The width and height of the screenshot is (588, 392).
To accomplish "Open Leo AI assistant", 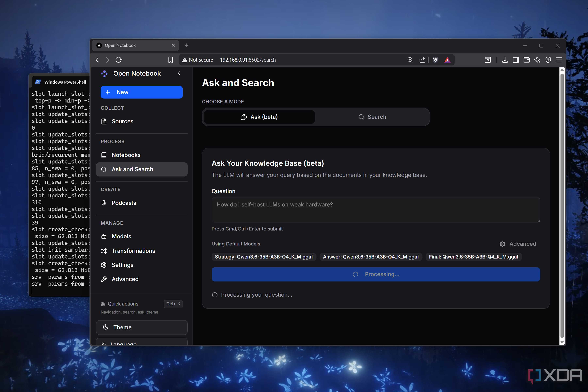I will [x=537, y=60].
